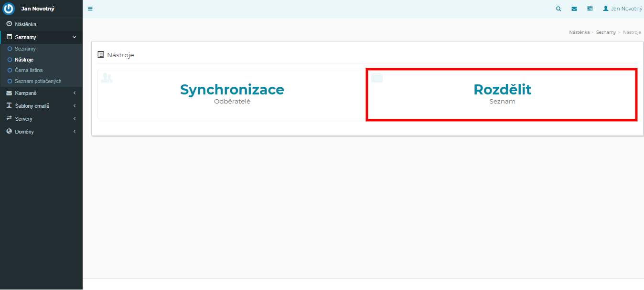Open the Jan Novotný user menu in header

[x=623, y=9]
